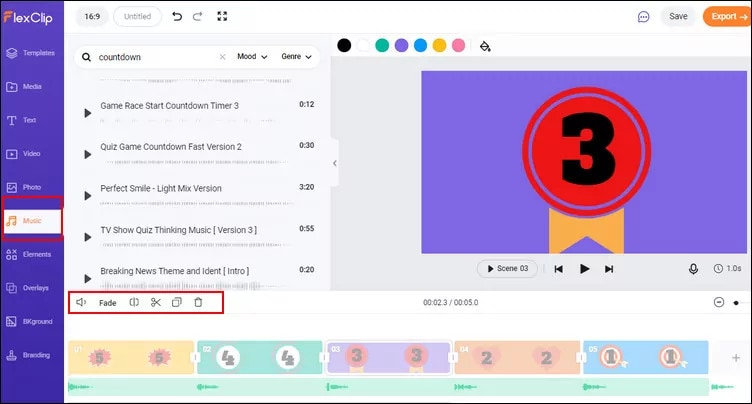752x404 pixels.
Task: Collapse the music side panel
Action: point(334,163)
